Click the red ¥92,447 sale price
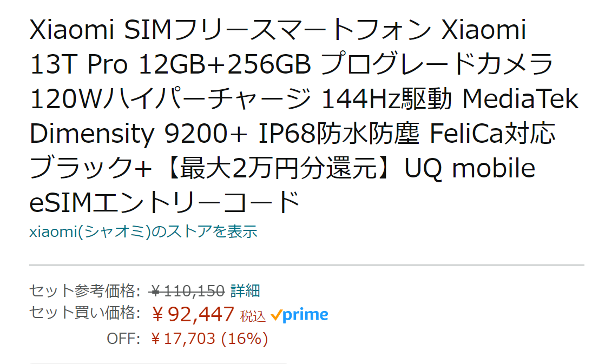Viewport: 605px width, 364px height. point(193,314)
